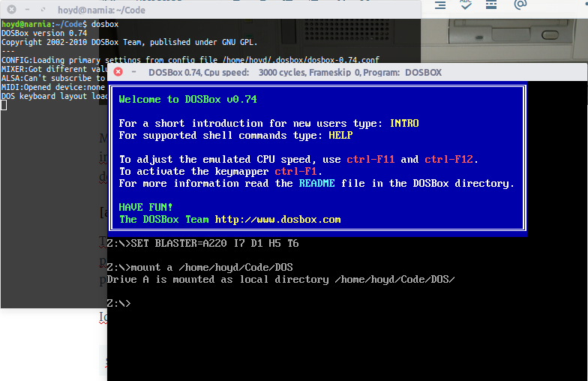Click the @ symbol icon in the background toolbar
Image resolution: width=588 pixels, height=381 pixels.
coord(520,4)
